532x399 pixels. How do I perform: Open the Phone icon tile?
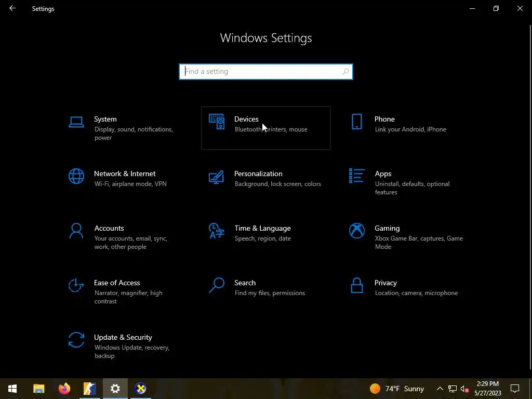[356, 122]
